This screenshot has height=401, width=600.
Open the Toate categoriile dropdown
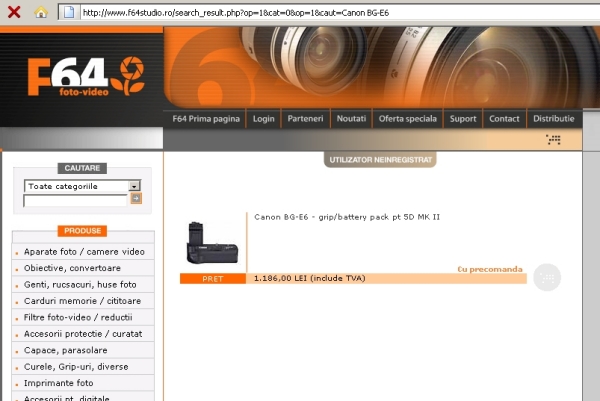82,186
